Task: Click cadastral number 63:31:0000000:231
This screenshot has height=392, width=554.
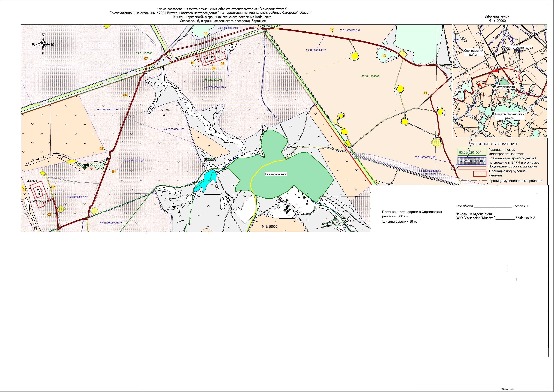Action: pos(350,30)
